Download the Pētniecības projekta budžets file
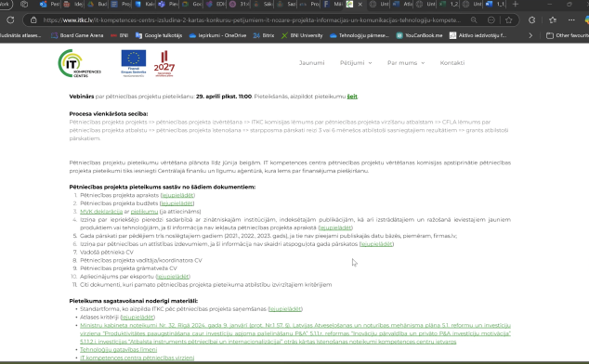 tap(177, 203)
